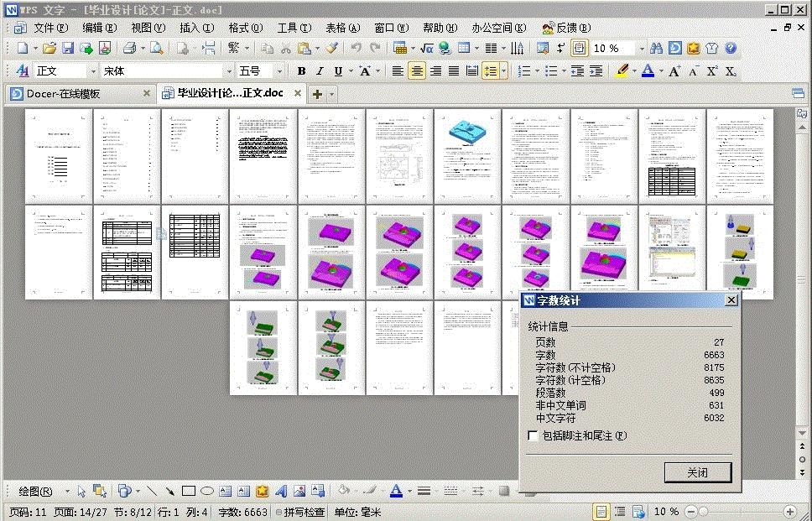Viewport: 812px width, 521px height.
Task: Insert picture from drawing toolbar
Action: coord(299,491)
